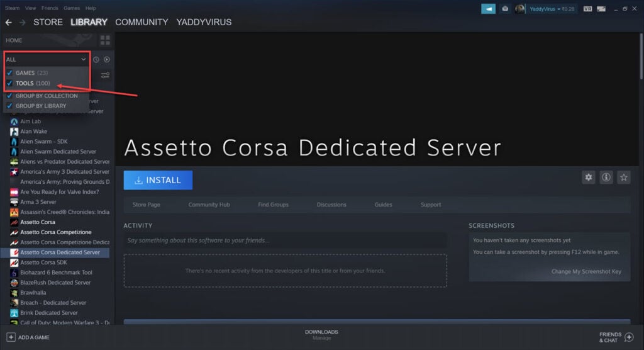Switch to Big Picture mode icon
Viewport: 644px width, 350px height.
click(601, 9)
